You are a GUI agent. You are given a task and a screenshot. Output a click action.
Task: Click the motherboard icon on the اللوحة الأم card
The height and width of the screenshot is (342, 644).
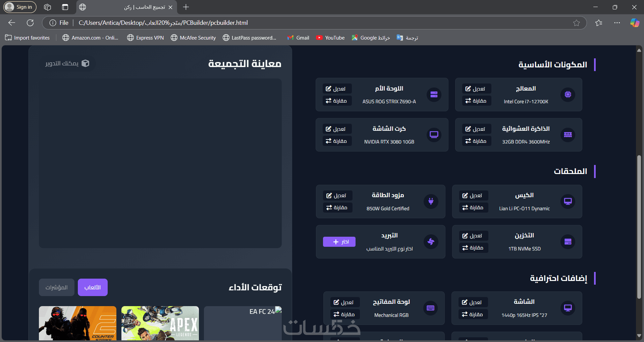point(434,95)
